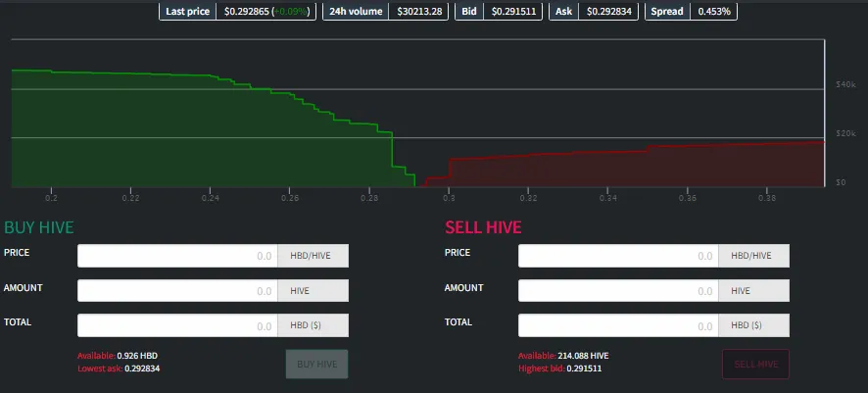Viewport: 868px width, 393px height.
Task: Click the Buy HIVE total input field
Action: pos(177,325)
